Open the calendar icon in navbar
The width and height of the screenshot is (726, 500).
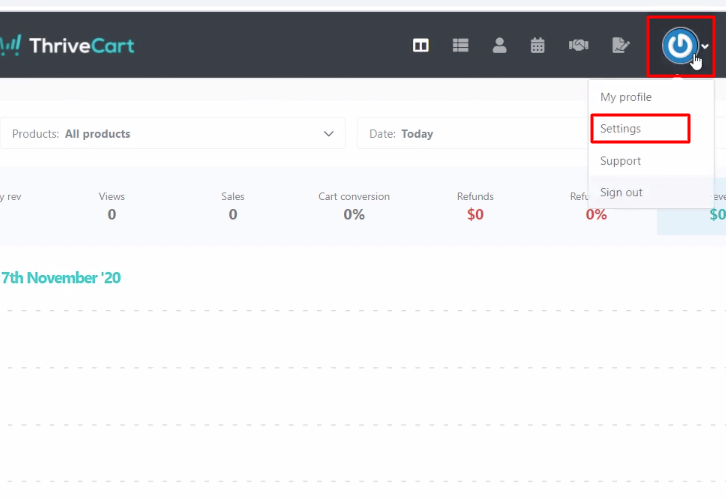tap(537, 45)
